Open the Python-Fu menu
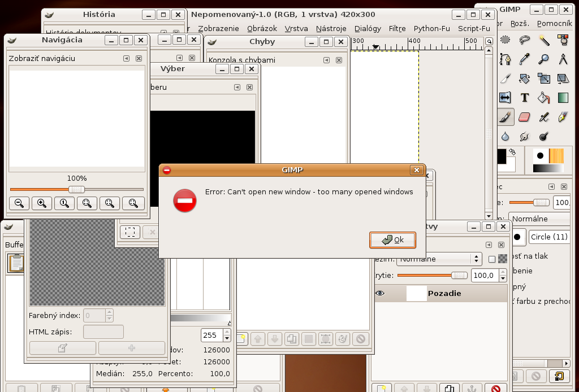The height and width of the screenshot is (392, 579). 431,28
